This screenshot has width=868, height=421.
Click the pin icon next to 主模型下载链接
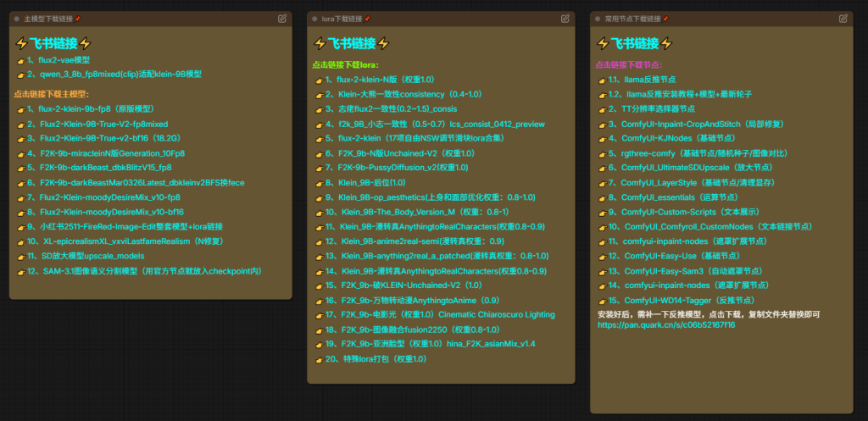pyautogui.click(x=77, y=19)
